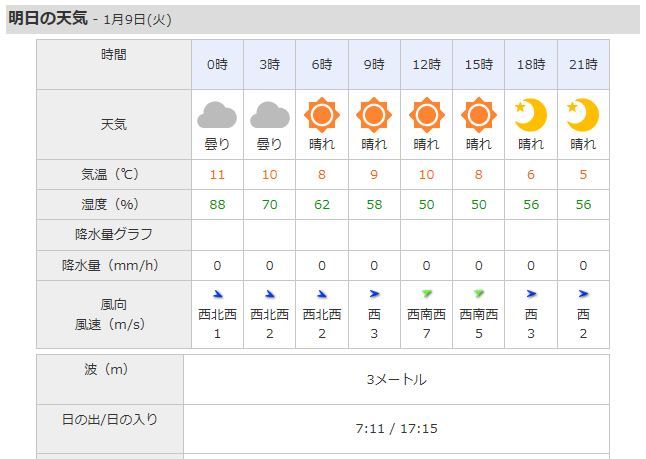Viewport: 646px width, 459px height.
Task: Click the 明日の天気 heading
Action: (x=48, y=18)
